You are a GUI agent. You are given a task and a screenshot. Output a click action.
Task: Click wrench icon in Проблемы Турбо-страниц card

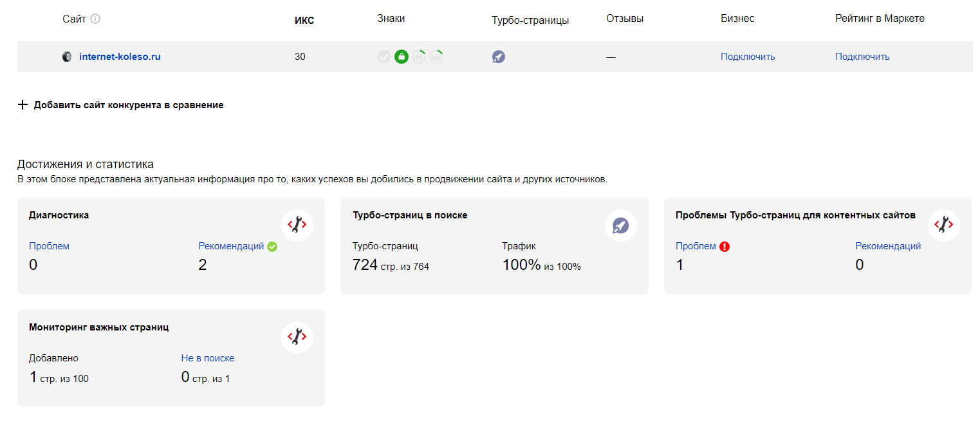click(x=943, y=225)
